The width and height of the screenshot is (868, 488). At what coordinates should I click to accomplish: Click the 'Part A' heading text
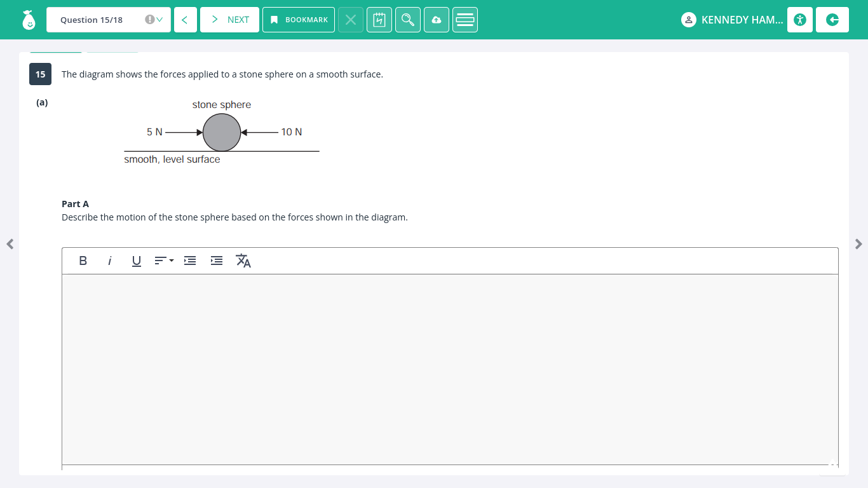point(75,204)
